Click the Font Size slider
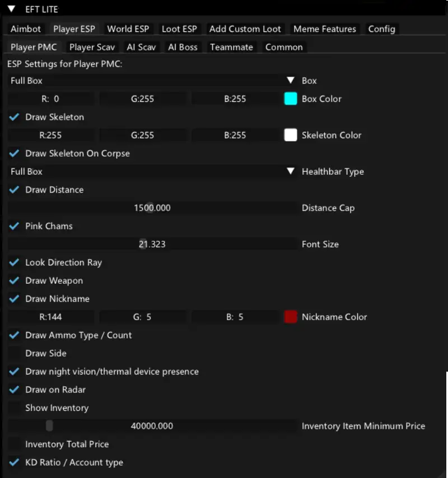448x478 pixels. [152, 244]
